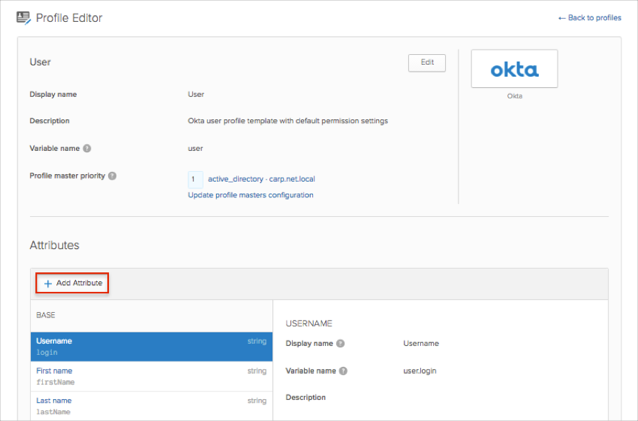Viewport: 638px width, 421px height.
Task: Click the Okta logo thumbnail
Action: coord(514,69)
